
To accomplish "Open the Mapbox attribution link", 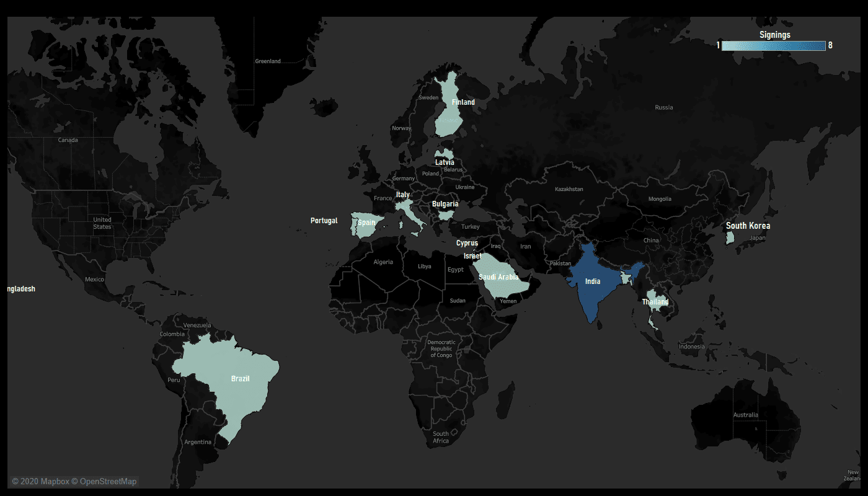I will [x=40, y=481].
